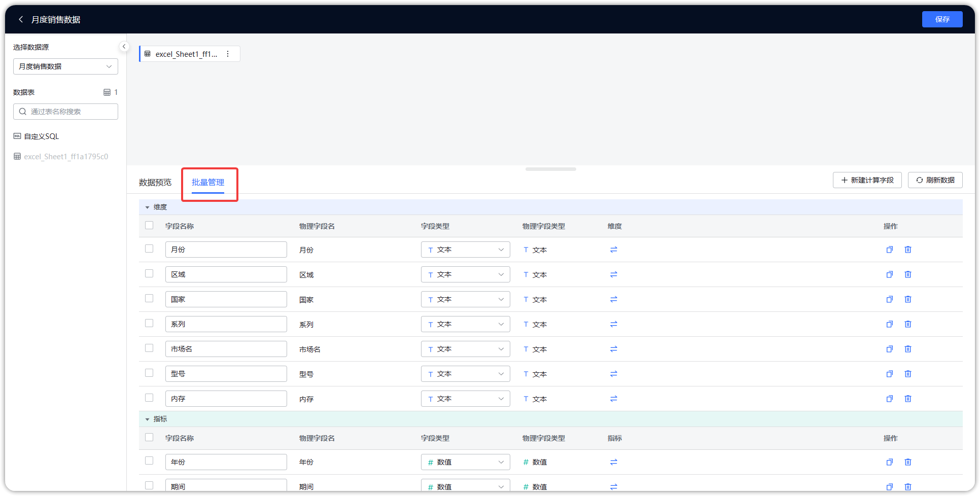Delete the 型号 field
980x496 pixels.
pos(908,374)
